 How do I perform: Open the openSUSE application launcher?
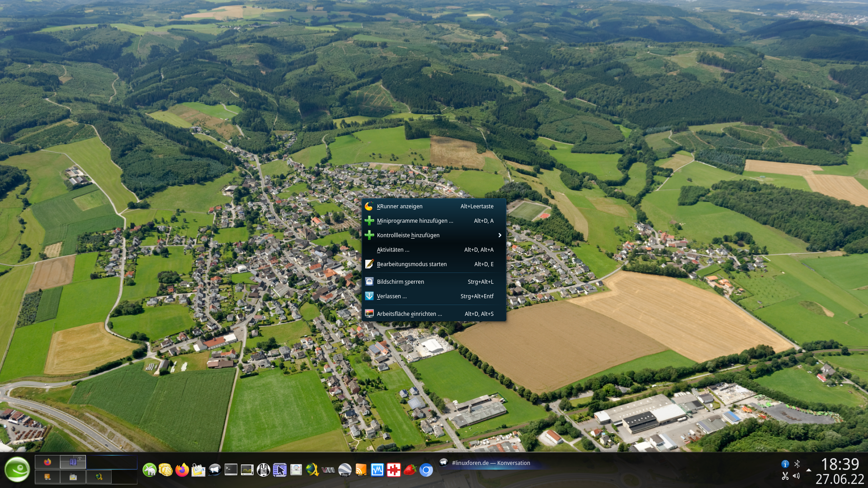(x=17, y=470)
